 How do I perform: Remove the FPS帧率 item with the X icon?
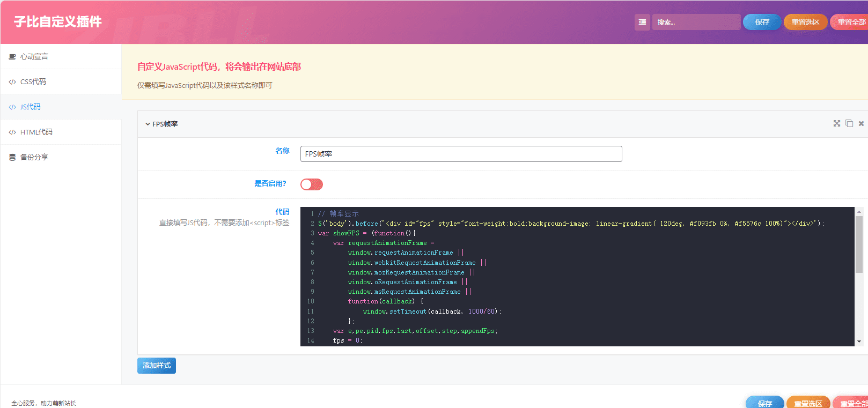pyautogui.click(x=861, y=123)
